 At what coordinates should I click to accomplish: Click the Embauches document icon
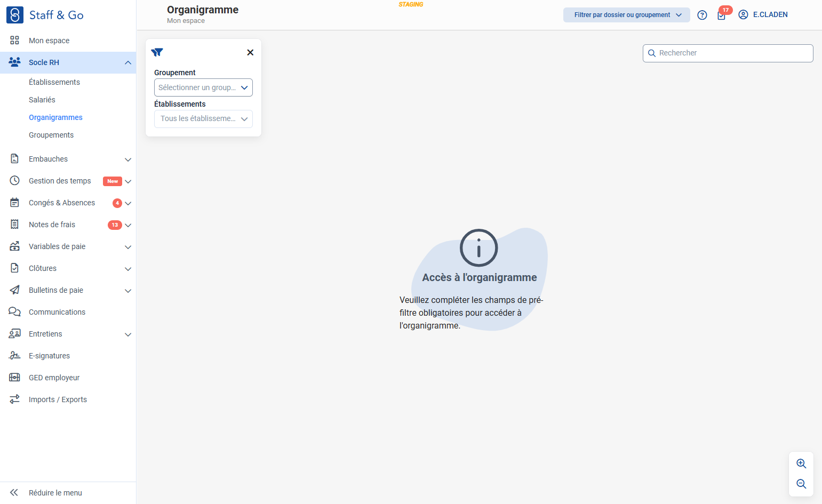point(15,158)
